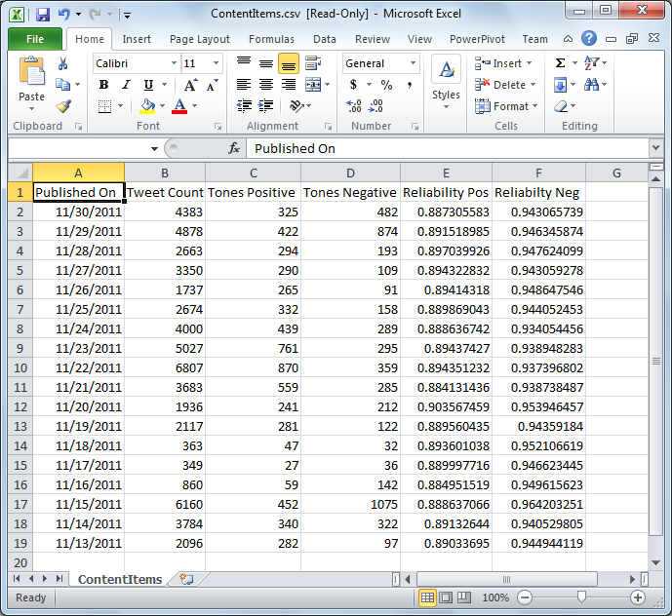
Task: Open Excel Help question mark
Action: click(589, 39)
